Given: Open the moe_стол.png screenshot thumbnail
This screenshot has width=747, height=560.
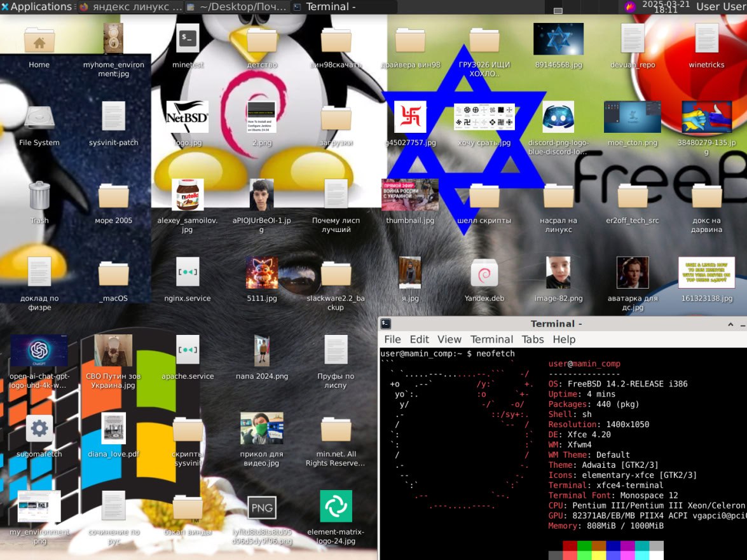Looking at the screenshot, I should pos(633,117).
